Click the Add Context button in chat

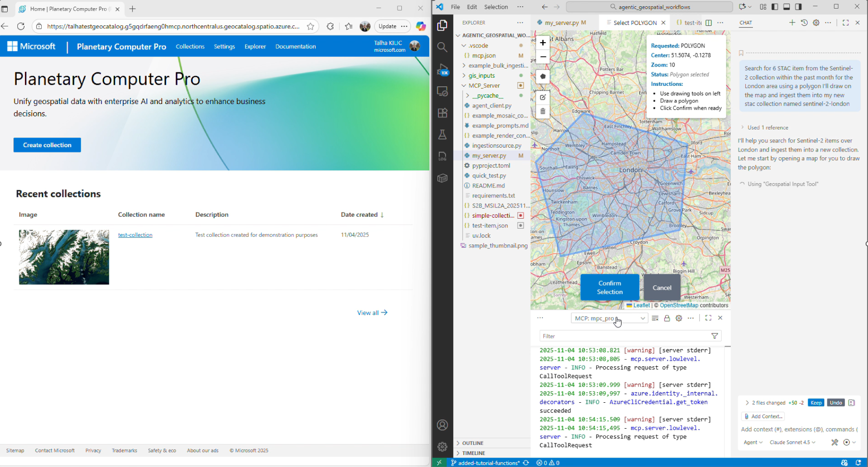point(763,416)
